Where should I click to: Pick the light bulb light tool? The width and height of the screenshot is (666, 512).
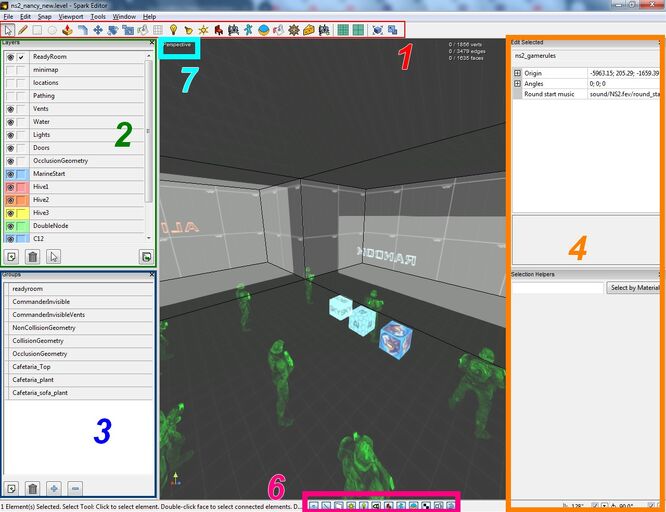coord(173,30)
